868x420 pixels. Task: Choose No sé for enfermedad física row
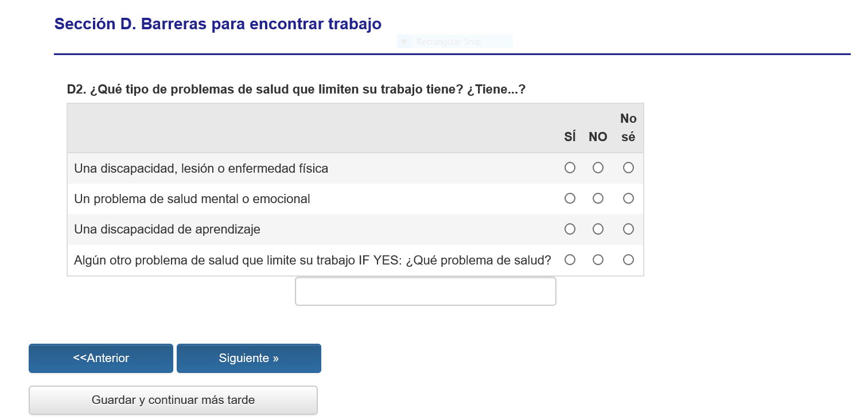point(628,168)
